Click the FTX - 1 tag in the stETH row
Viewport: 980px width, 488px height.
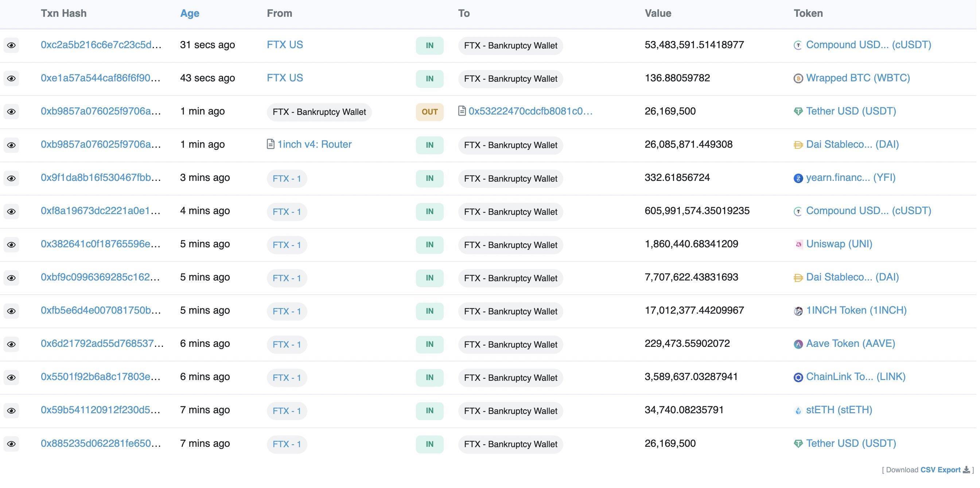(287, 411)
